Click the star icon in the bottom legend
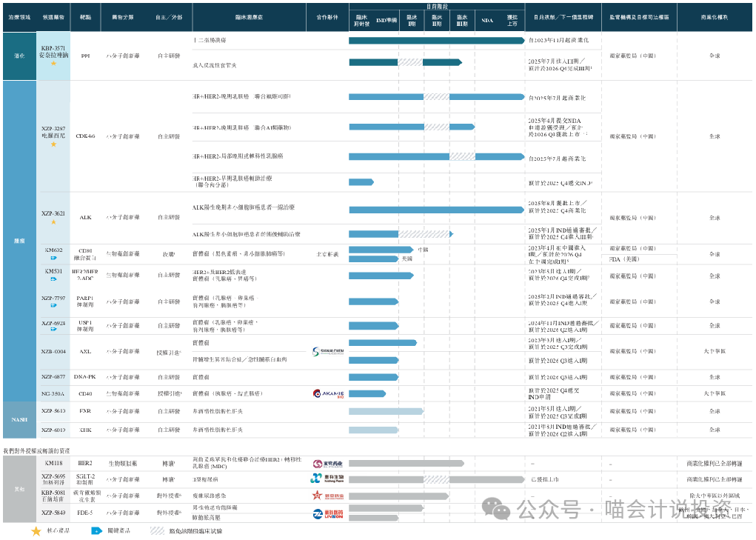This screenshot has height=540, width=756. click(36, 530)
